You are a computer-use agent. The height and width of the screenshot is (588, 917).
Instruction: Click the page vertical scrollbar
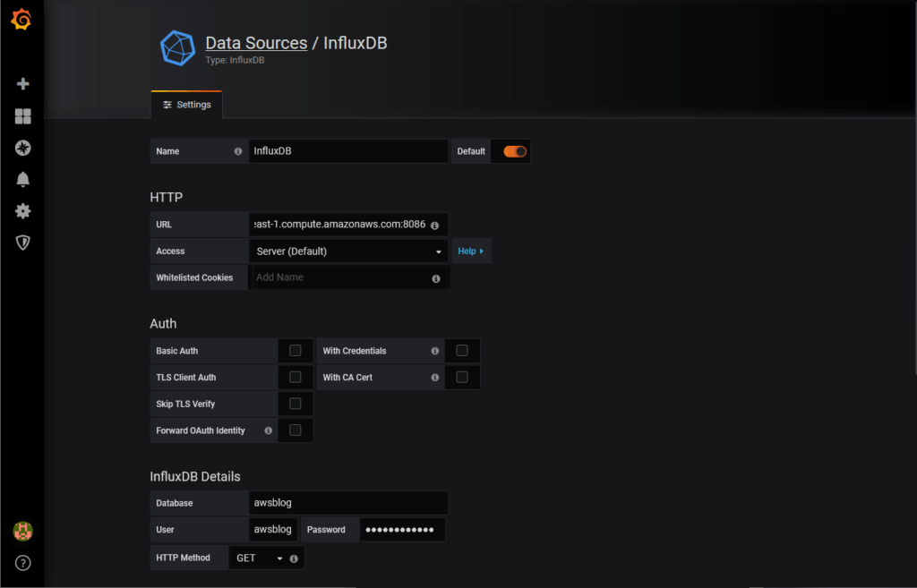tap(914, 187)
